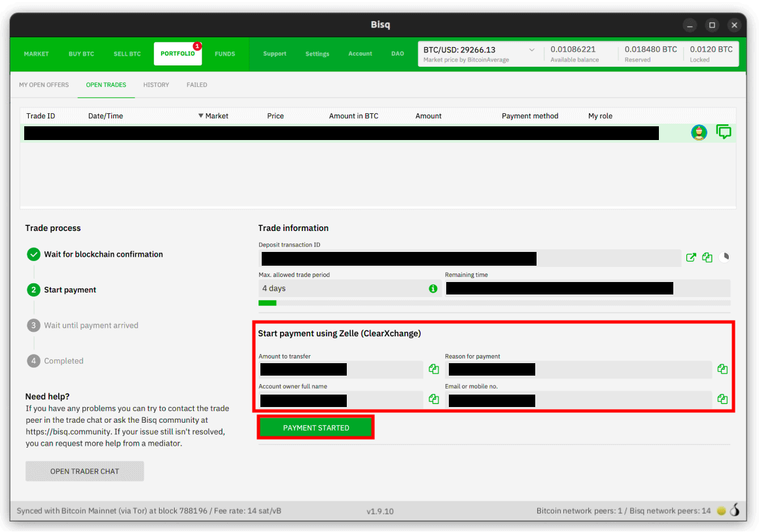759x532 pixels.
Task: Click the Tor onion status icon
Action: (x=735, y=510)
